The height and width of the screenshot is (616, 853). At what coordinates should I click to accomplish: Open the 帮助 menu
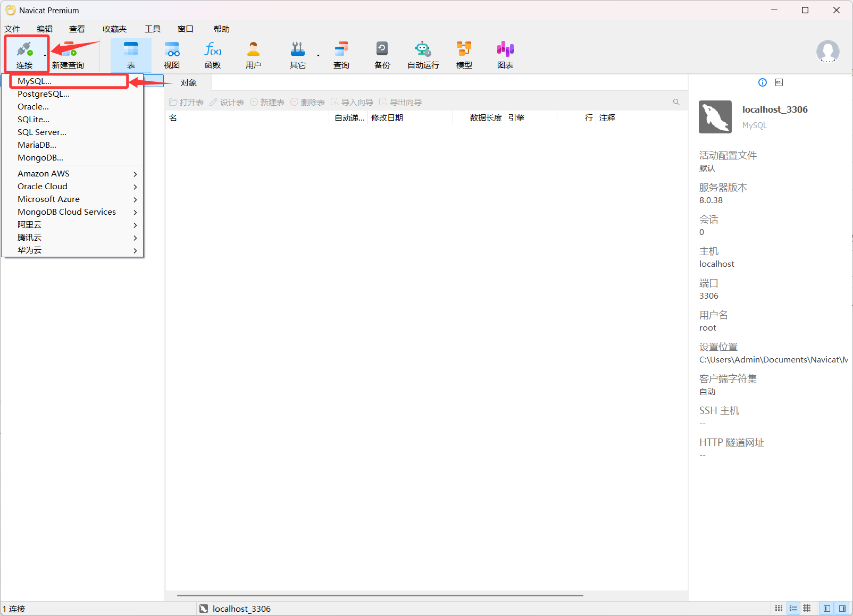[x=222, y=29]
